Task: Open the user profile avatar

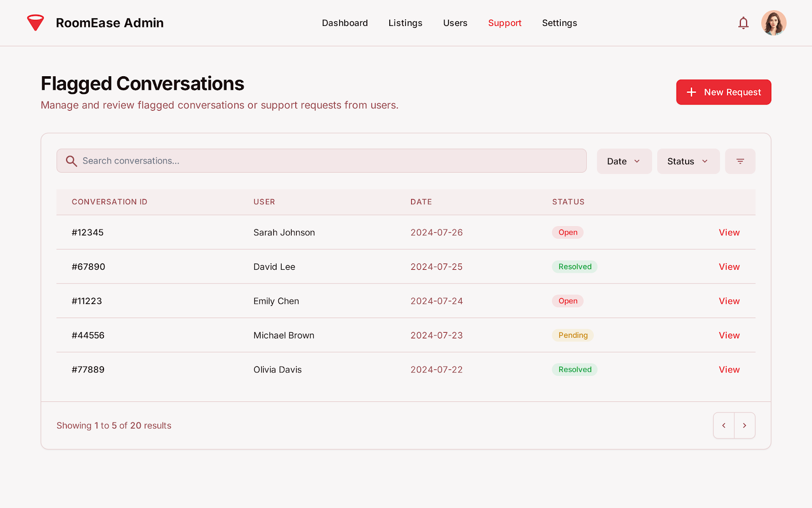Action: click(773, 23)
